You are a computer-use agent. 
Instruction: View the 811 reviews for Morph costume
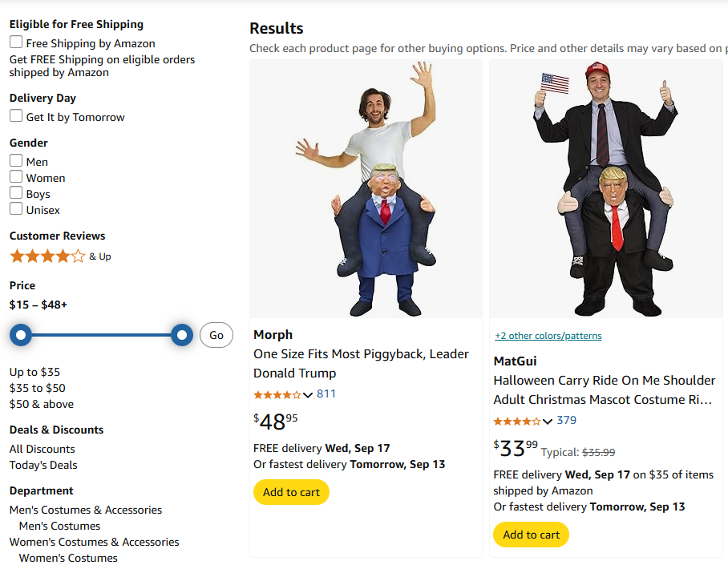[326, 393]
